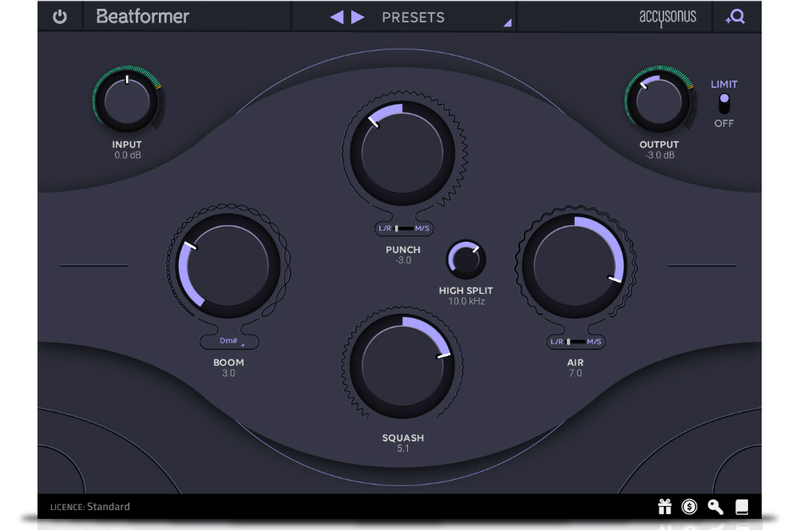Click the small HIGH SPLIT knob
The height and width of the screenshot is (530, 800).
pyautogui.click(x=466, y=259)
